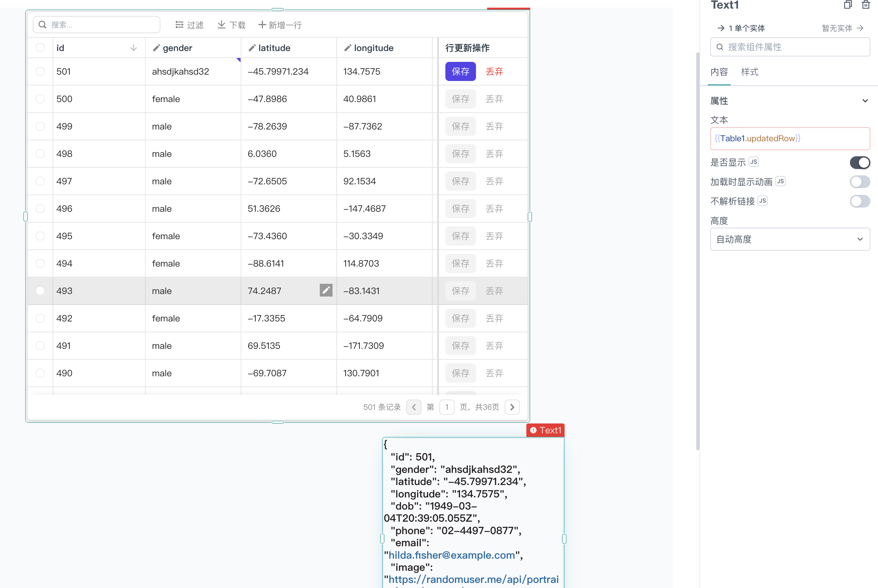Go to previous page of table

point(414,407)
